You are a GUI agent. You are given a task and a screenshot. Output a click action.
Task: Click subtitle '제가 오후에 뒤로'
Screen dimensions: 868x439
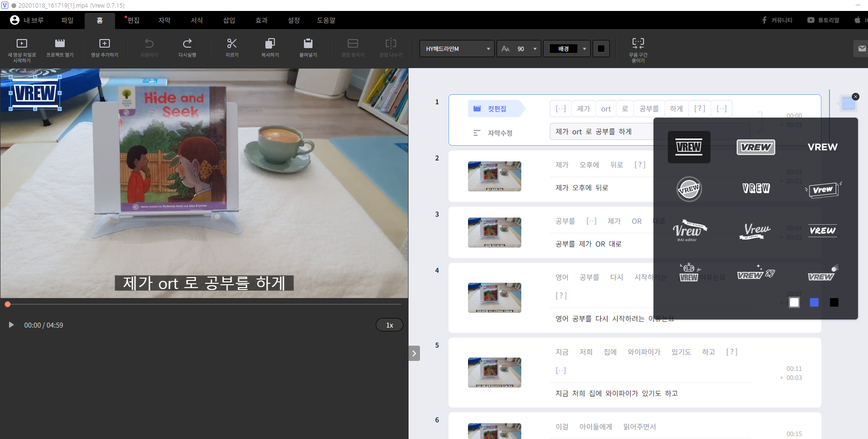[x=582, y=188]
